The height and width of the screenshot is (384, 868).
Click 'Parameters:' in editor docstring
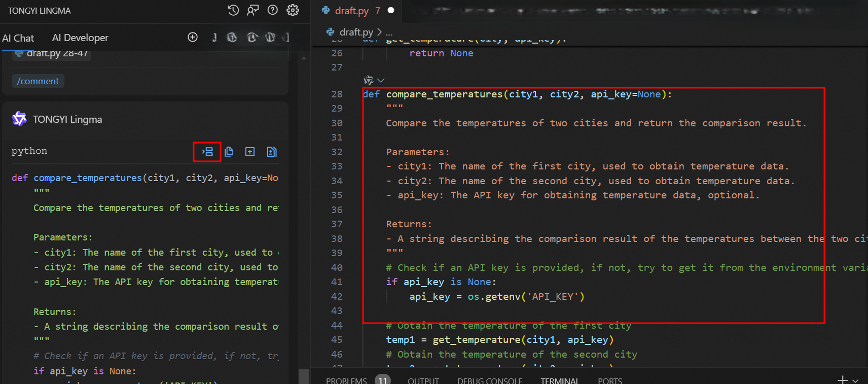pyautogui.click(x=417, y=152)
